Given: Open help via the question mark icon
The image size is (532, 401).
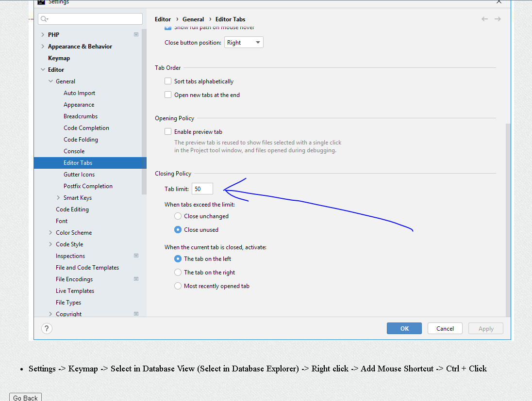Looking at the screenshot, I should [x=47, y=328].
